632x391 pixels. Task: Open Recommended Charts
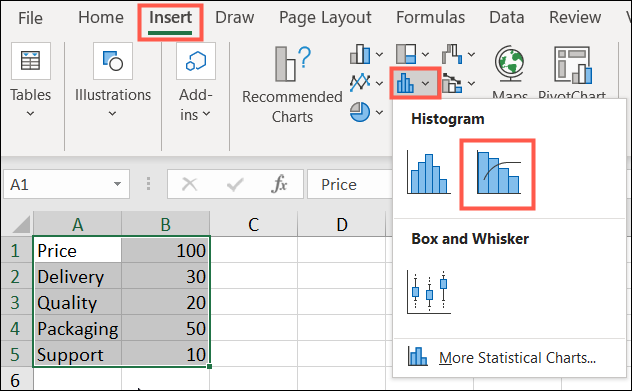pos(292,85)
